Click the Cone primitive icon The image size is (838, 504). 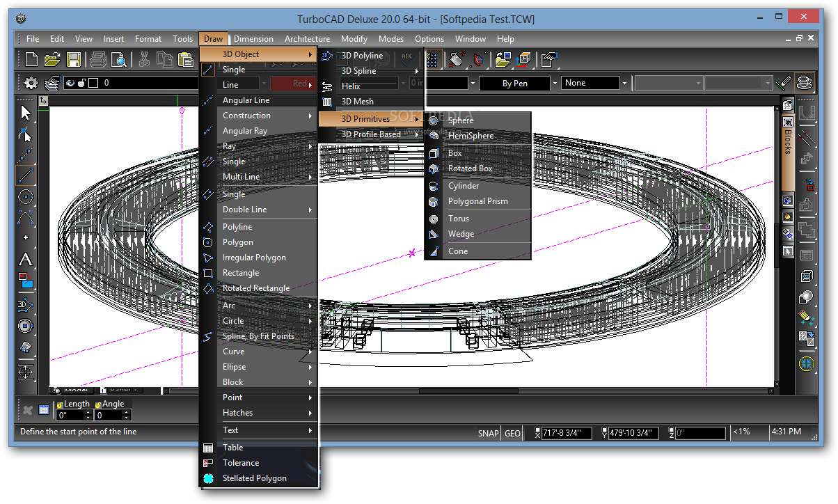click(x=434, y=251)
